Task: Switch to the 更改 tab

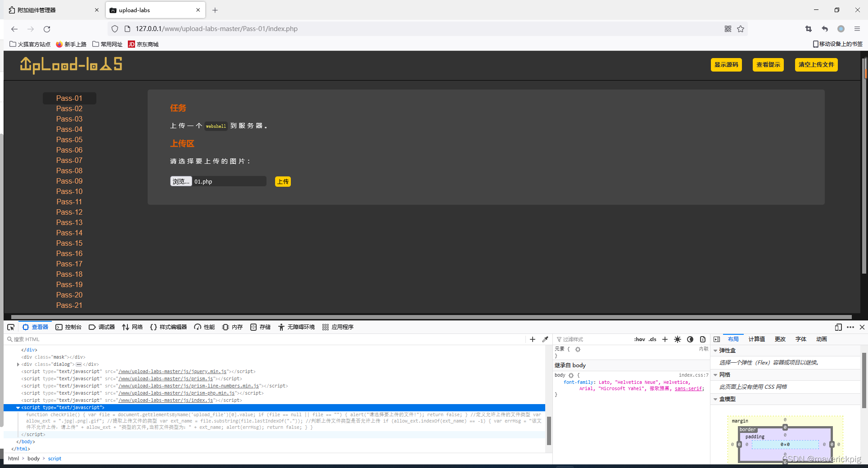Action: [x=780, y=339]
